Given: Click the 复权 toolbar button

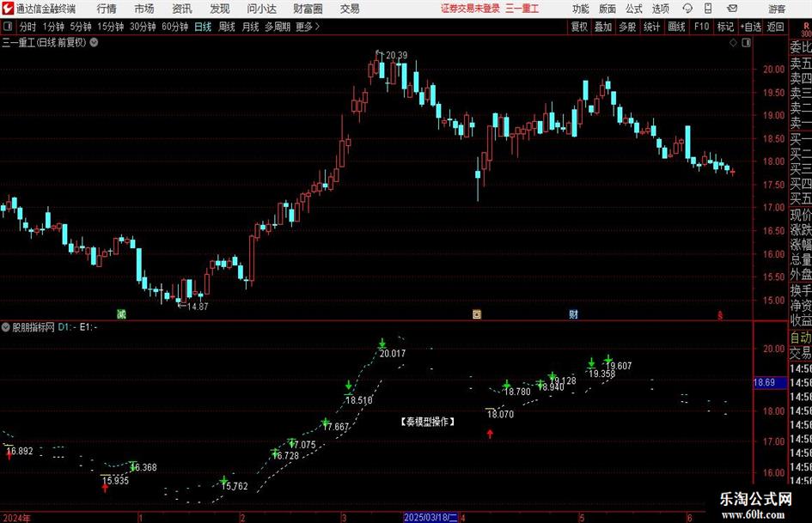Looking at the screenshot, I should click(x=579, y=27).
